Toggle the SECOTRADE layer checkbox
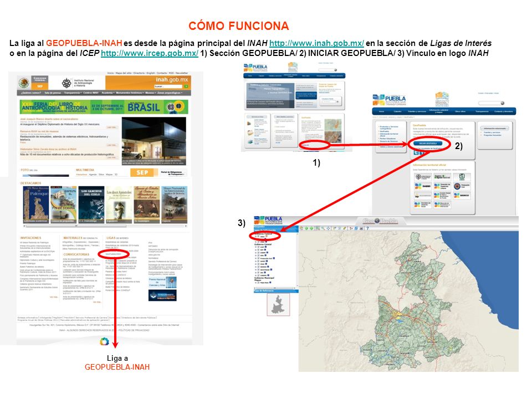This screenshot has width=532, height=399. (x=258, y=270)
